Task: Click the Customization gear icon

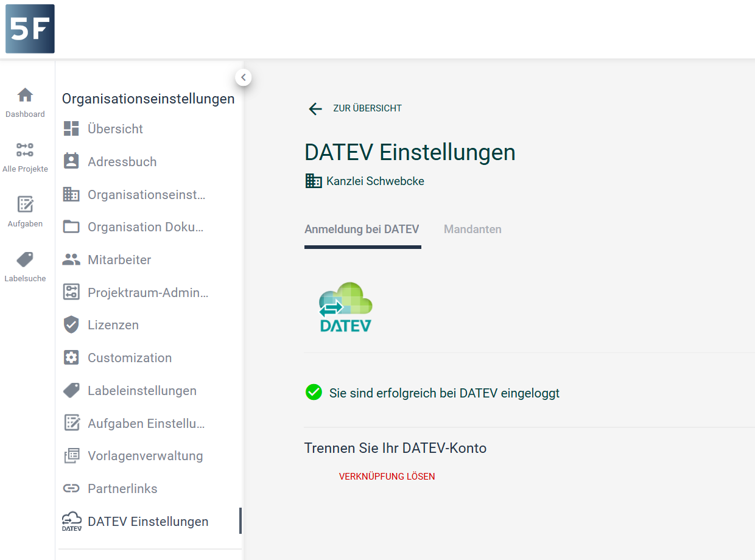Action: (x=71, y=357)
